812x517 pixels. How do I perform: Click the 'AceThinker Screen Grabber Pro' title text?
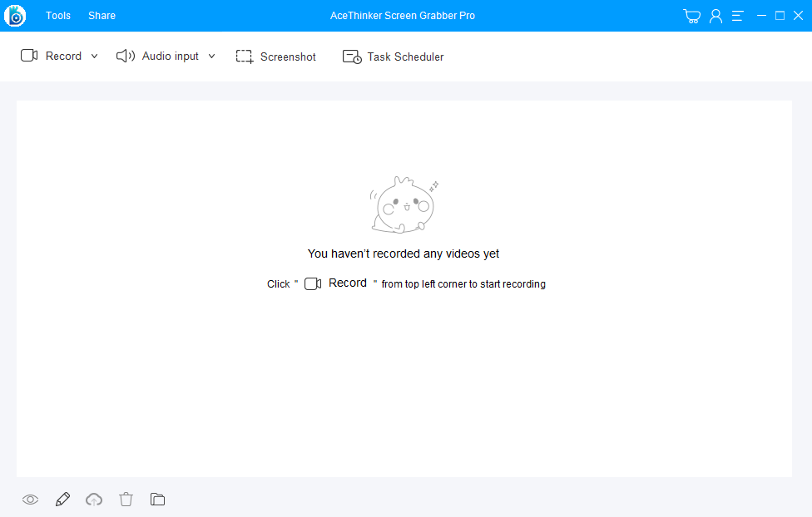click(x=403, y=16)
